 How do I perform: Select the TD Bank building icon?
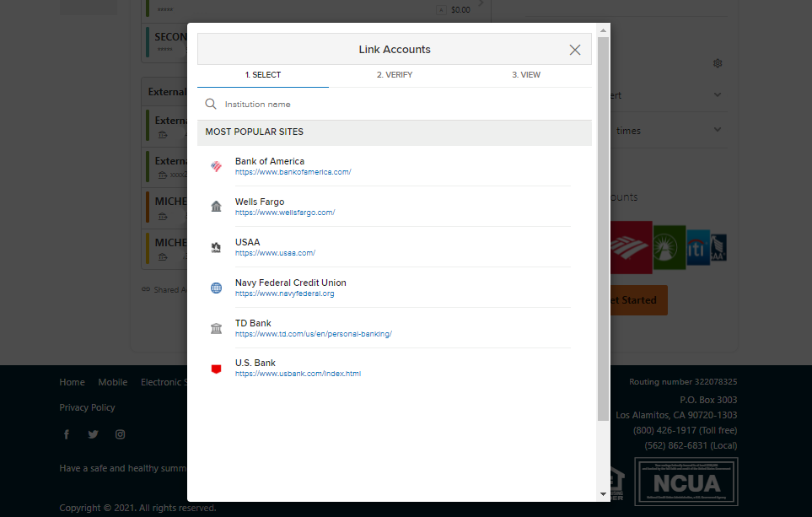[217, 328]
